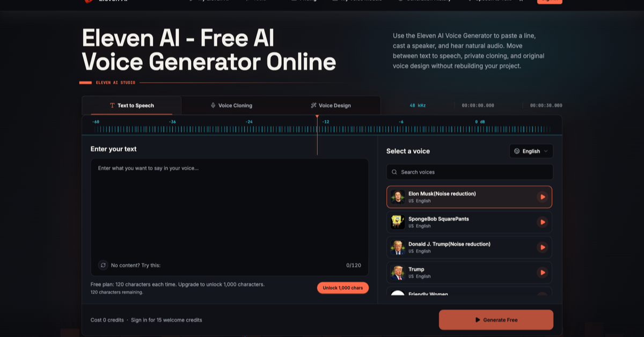Click the ELEVEN AI STUDIO label

pyautogui.click(x=115, y=83)
